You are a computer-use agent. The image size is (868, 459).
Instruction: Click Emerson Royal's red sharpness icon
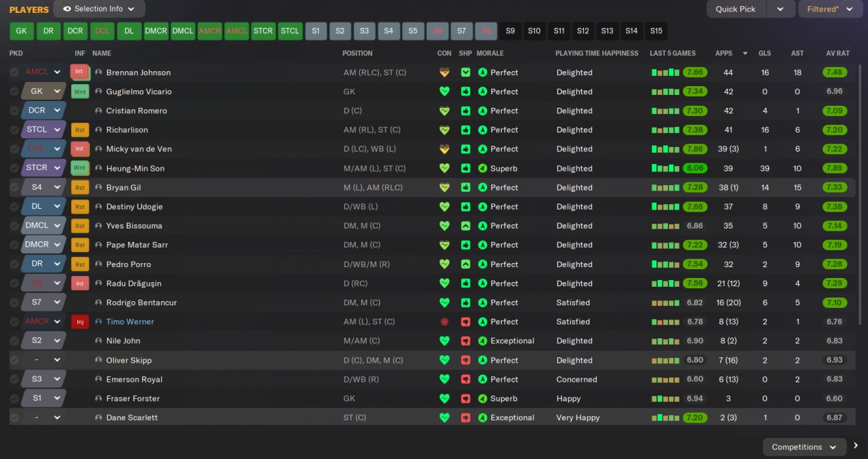(465, 380)
